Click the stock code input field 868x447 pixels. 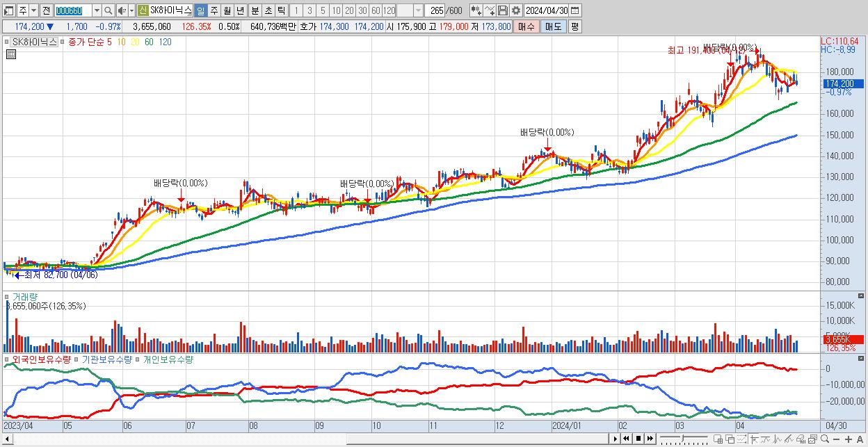72,10
